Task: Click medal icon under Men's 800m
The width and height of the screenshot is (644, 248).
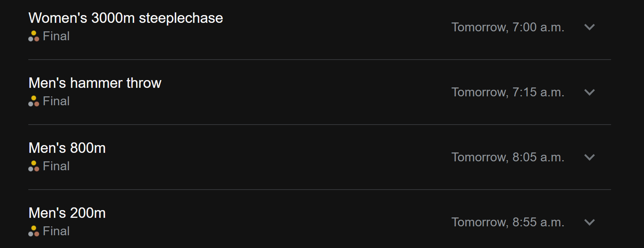Action: click(34, 166)
